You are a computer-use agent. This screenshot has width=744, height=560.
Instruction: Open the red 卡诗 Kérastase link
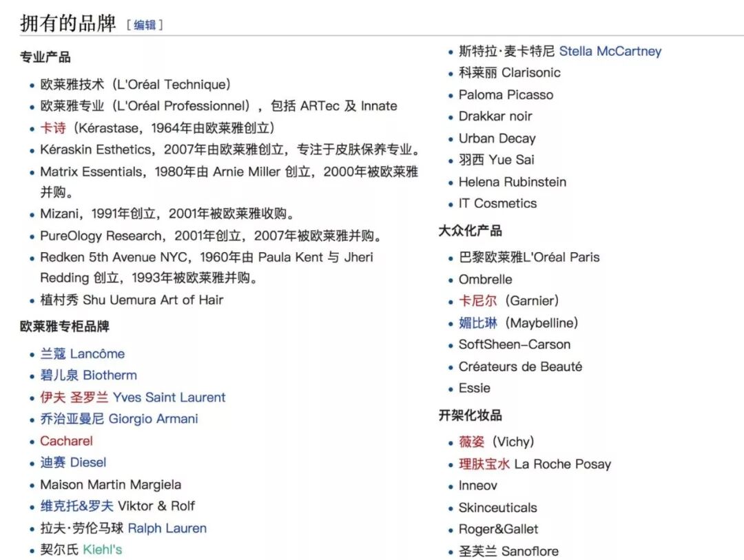53,127
